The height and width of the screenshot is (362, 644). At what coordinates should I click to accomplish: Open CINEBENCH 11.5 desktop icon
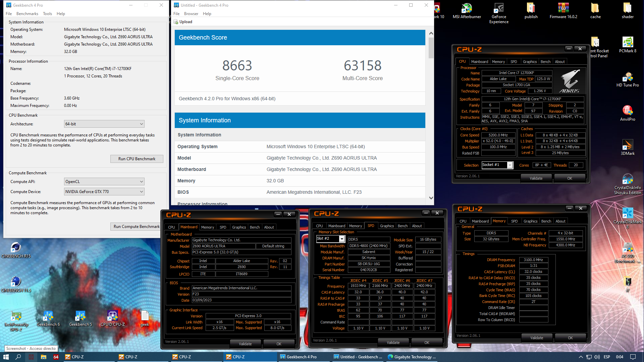tap(16, 284)
